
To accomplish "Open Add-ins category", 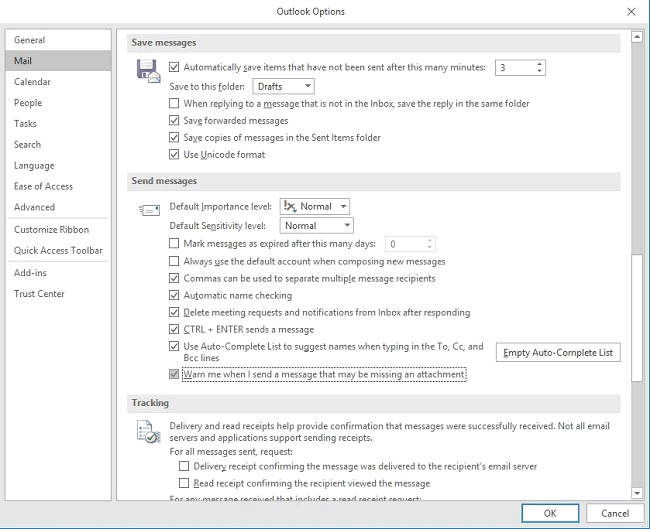I will [x=58, y=272].
